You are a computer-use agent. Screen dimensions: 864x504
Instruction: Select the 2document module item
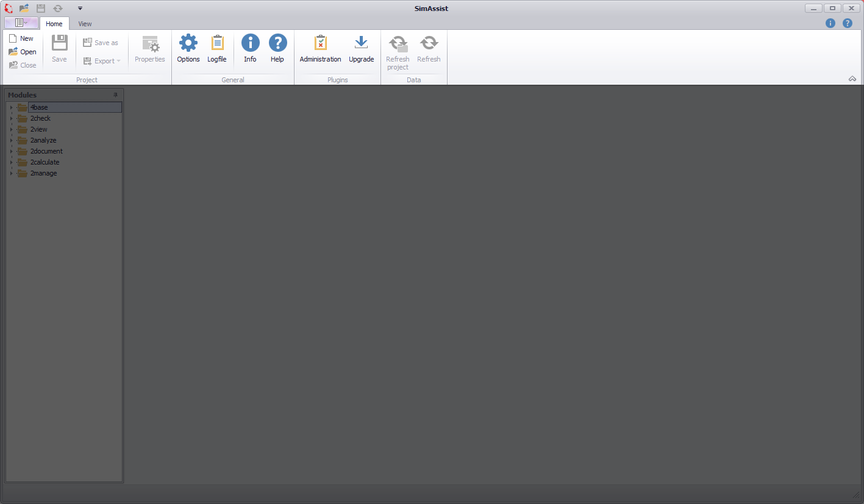[x=46, y=151]
